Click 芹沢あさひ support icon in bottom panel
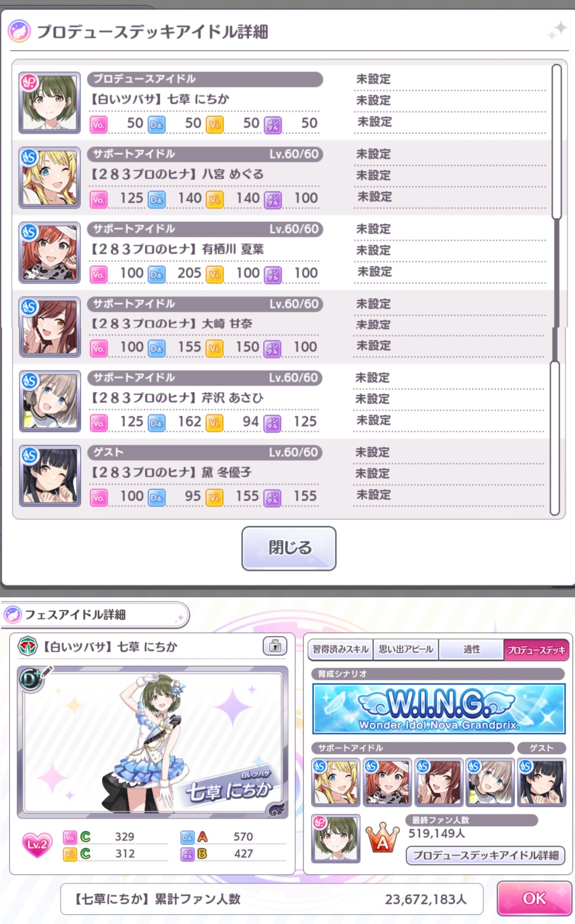Image resolution: width=575 pixels, height=924 pixels. (x=490, y=782)
